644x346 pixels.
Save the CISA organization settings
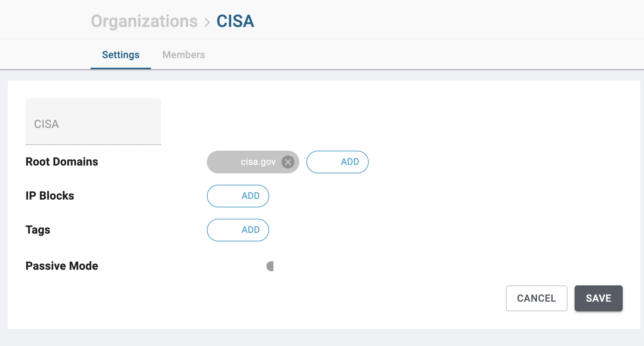click(598, 298)
